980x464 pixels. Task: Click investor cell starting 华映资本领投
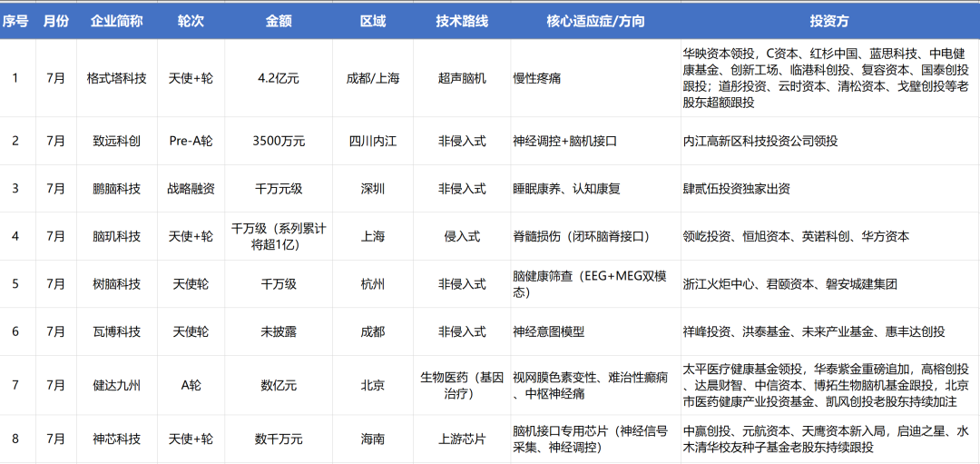click(x=830, y=79)
